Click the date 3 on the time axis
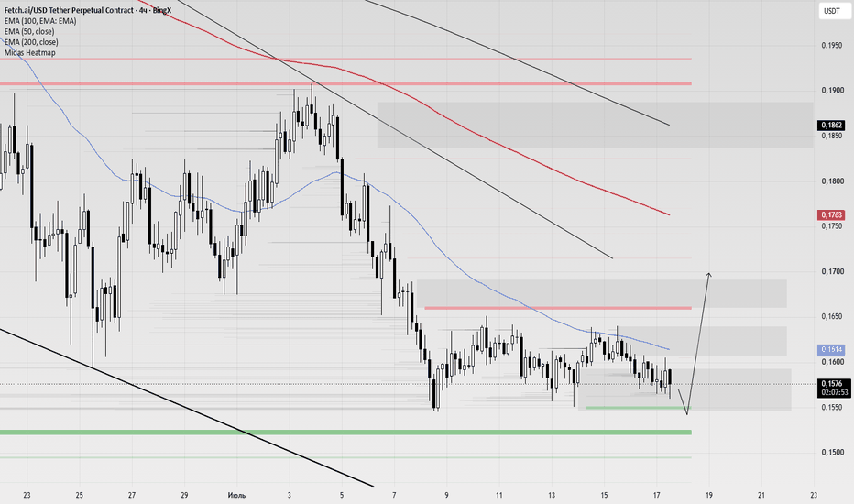Screen dimensions: 854x504 [x=290, y=495]
